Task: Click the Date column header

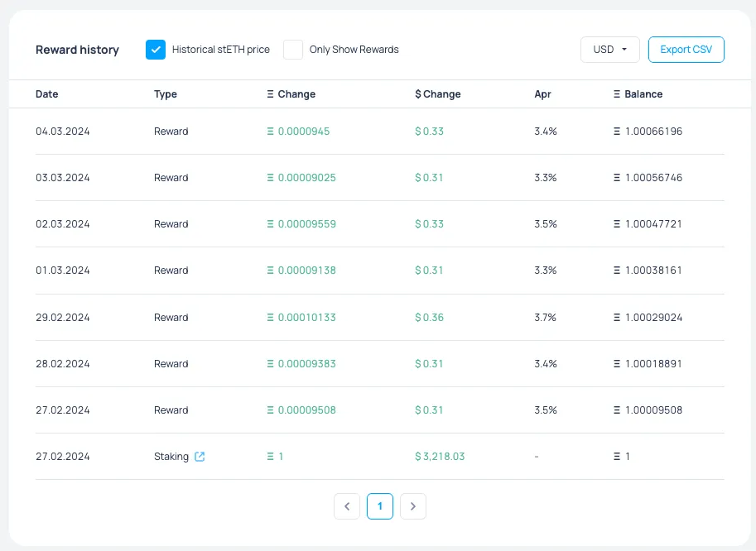Action: pos(47,94)
